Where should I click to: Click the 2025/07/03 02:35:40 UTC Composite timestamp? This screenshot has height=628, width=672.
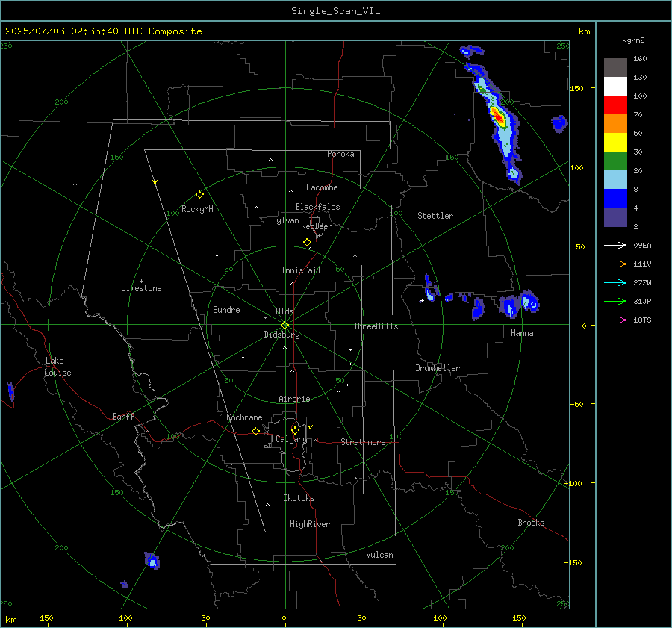103,31
